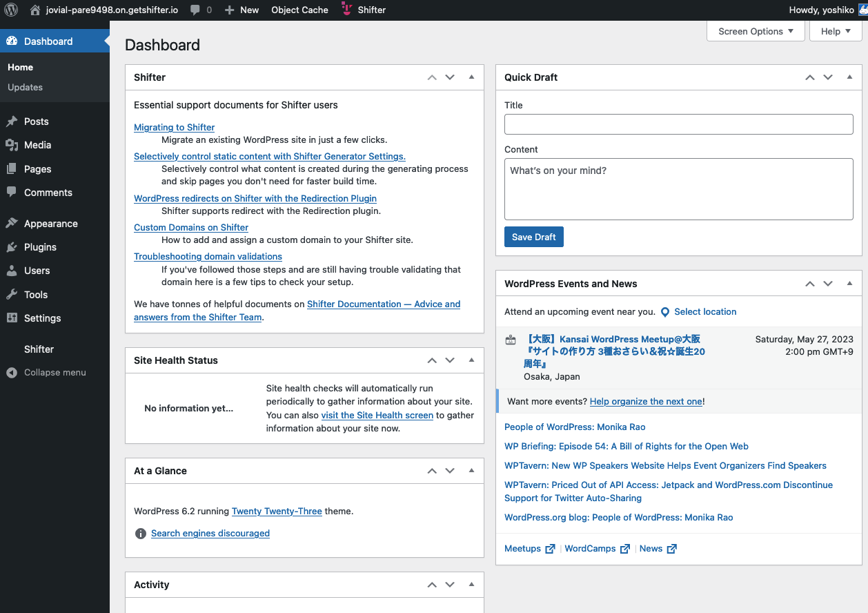Open the Twenty Twenty-Three theme link

[x=277, y=512]
